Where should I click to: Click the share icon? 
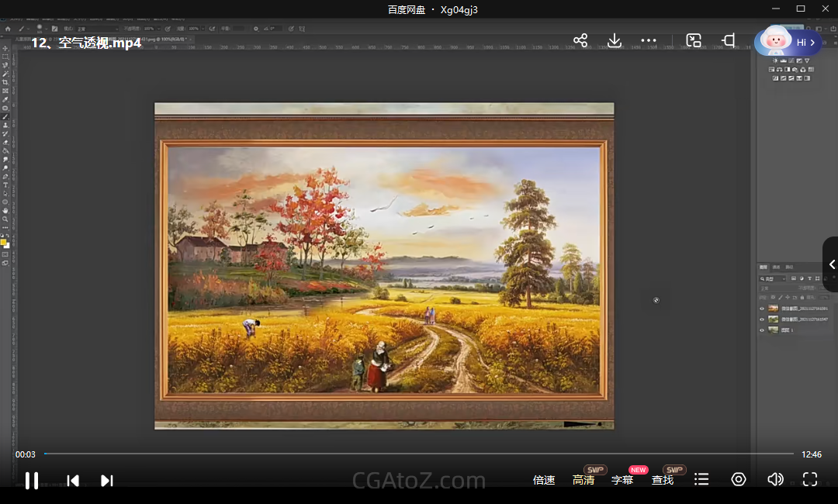(x=580, y=40)
